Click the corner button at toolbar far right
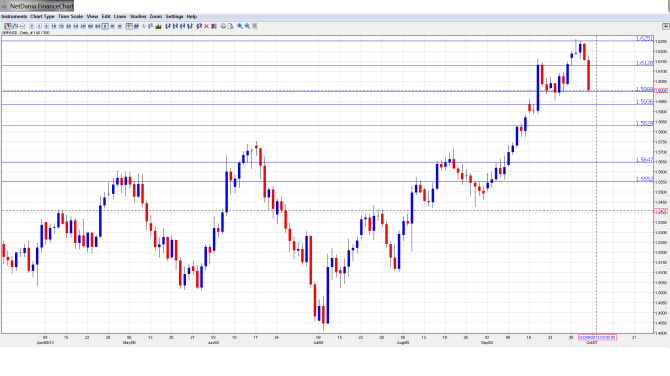 (665, 26)
